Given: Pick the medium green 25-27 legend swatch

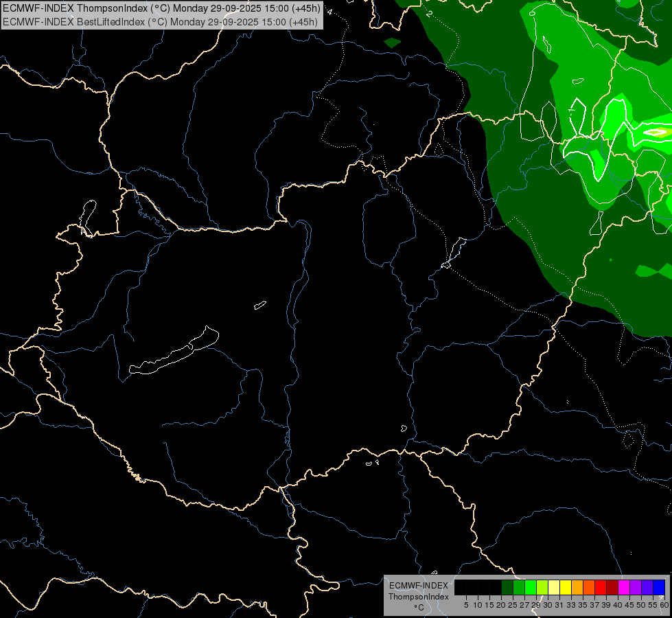Looking at the screenshot, I should coord(518,588).
